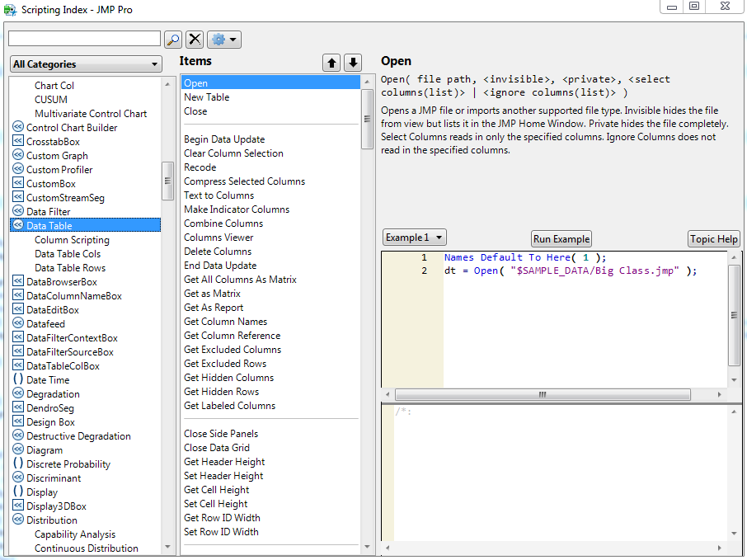Select New Table item
Image resolution: width=747 pixels, height=560 pixels.
[x=207, y=96]
